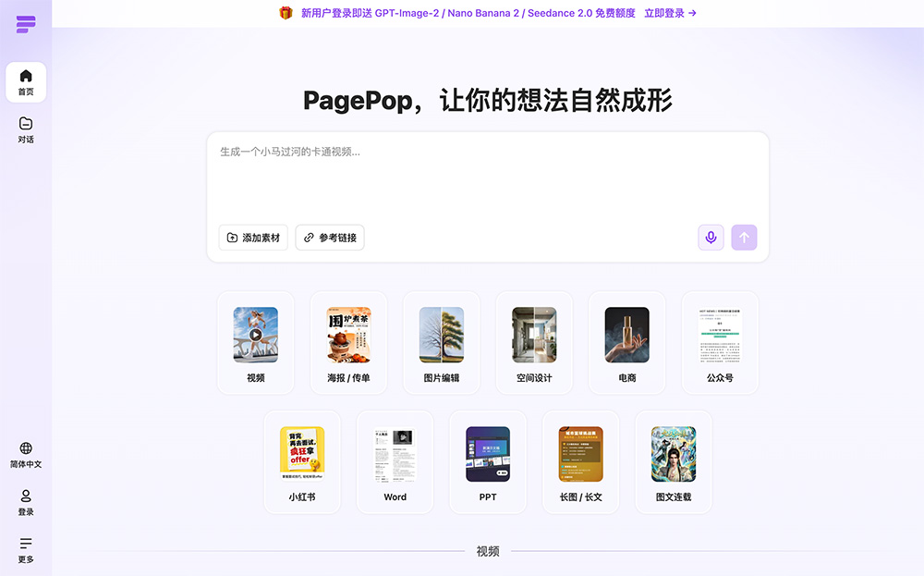Start voice input with the microphone button
Viewport: 924px width, 576px height.
tap(711, 238)
